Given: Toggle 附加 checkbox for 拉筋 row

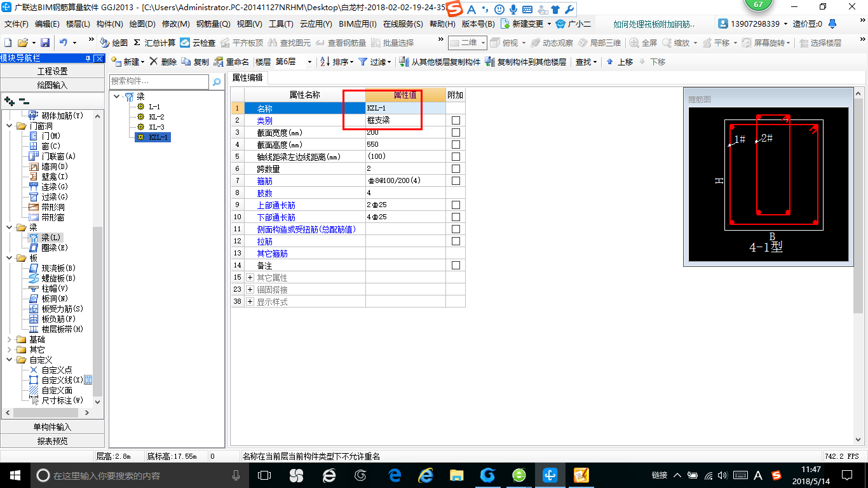Looking at the screenshot, I should point(456,241).
